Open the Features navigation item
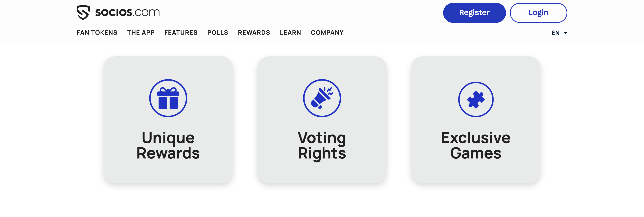 pos(181,33)
